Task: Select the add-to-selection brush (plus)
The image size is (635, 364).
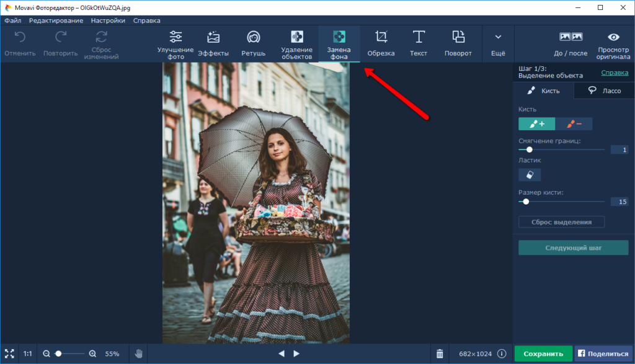Action: [x=537, y=124]
